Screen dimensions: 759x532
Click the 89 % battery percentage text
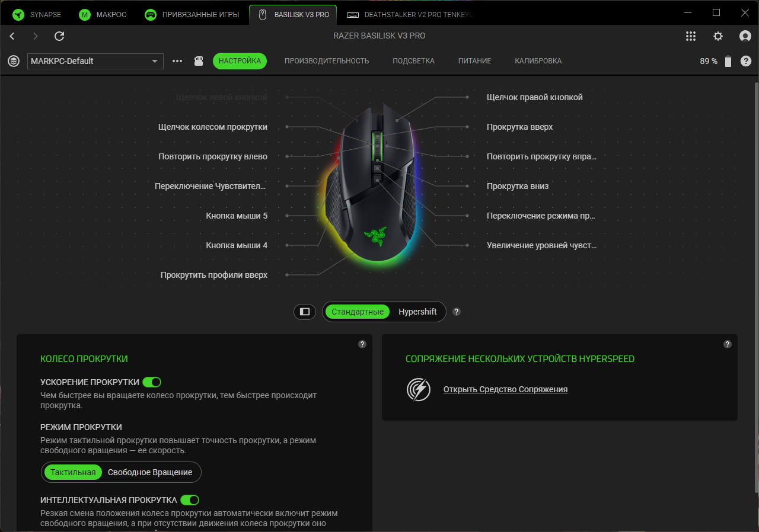point(709,61)
